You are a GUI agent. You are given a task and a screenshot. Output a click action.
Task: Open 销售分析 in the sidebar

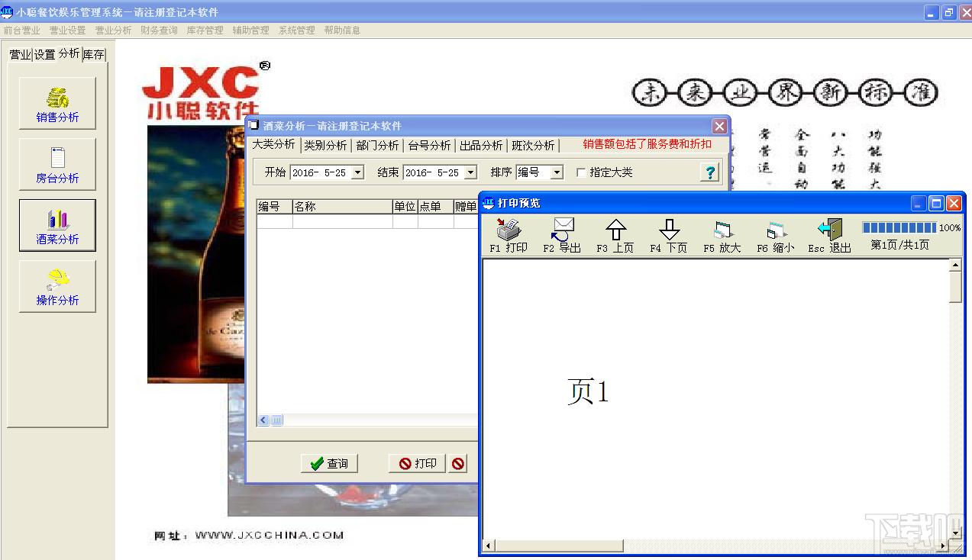57,104
